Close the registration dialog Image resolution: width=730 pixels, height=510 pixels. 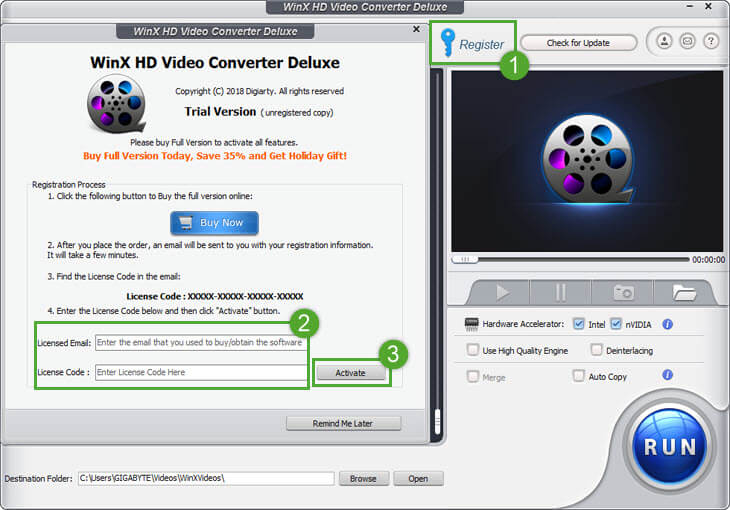point(416,29)
